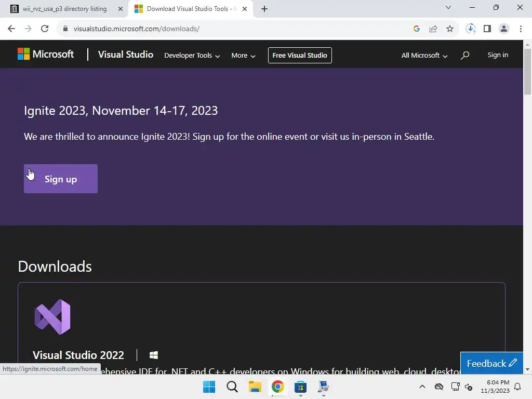The image size is (532, 399).
Task: Open the notifications bell
Action: tap(518, 387)
